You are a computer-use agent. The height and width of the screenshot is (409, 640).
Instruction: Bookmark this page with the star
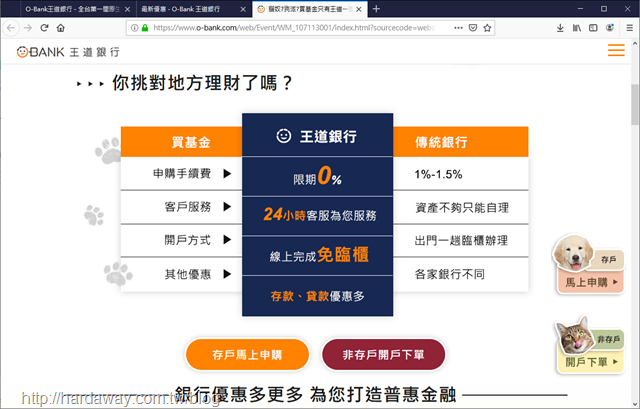pos(487,28)
